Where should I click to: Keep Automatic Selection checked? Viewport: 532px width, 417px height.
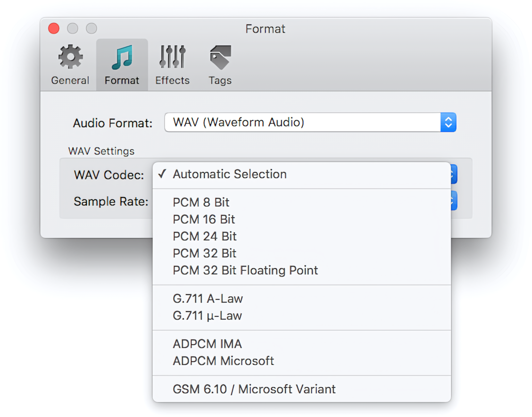(x=230, y=174)
